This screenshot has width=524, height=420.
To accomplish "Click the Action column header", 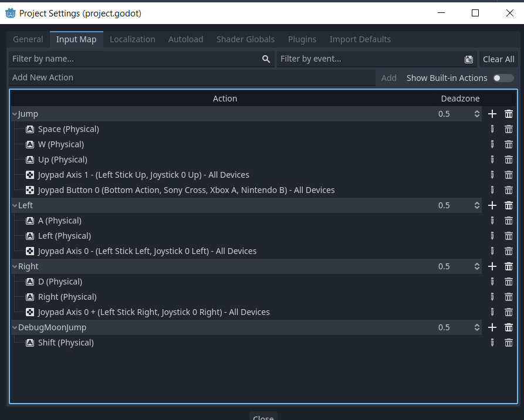I will coord(225,99).
